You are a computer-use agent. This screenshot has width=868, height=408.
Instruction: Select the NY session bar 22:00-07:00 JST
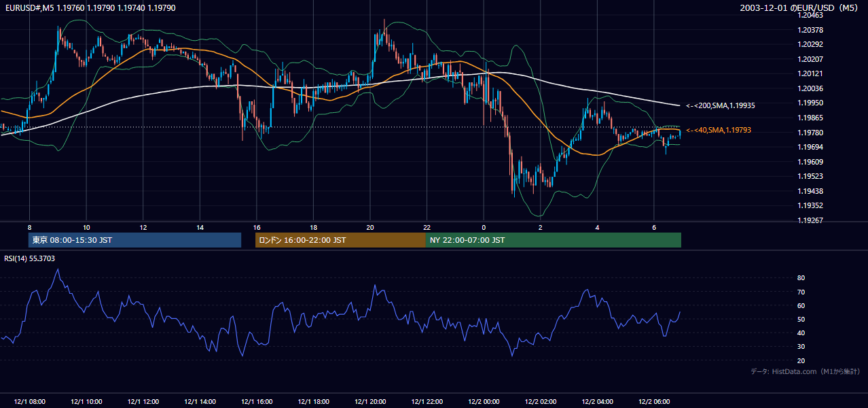click(553, 240)
